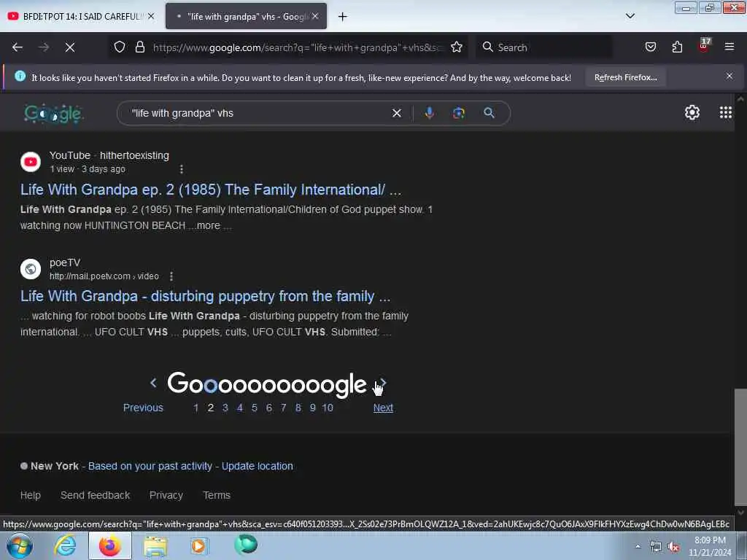Stop loading the page with the X button

70,47
